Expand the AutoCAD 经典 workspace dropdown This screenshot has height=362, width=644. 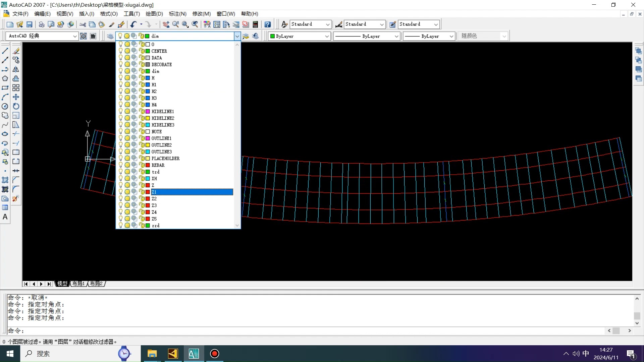tap(75, 36)
